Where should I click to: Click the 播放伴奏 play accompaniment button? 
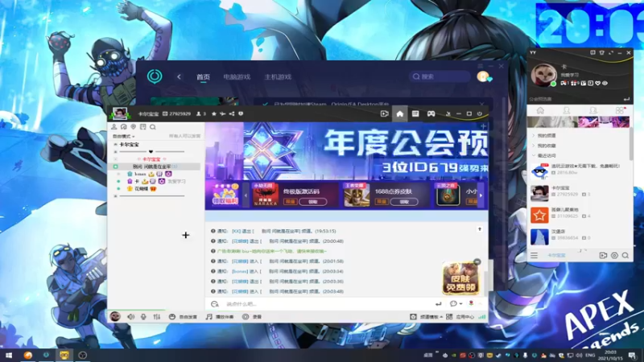pyautogui.click(x=220, y=317)
